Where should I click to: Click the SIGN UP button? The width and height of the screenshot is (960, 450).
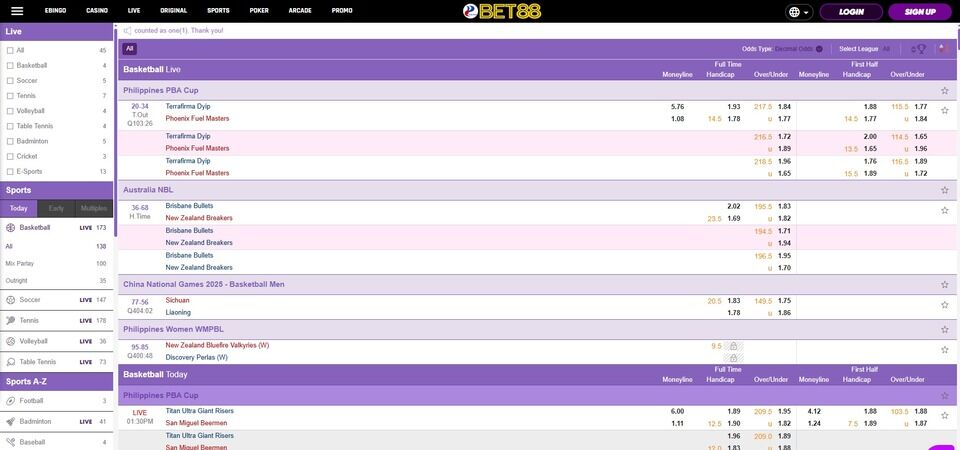click(920, 12)
